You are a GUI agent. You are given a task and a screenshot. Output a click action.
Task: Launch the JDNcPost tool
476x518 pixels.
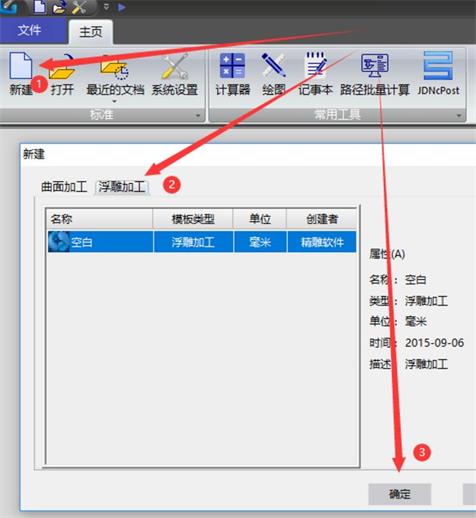(x=438, y=73)
